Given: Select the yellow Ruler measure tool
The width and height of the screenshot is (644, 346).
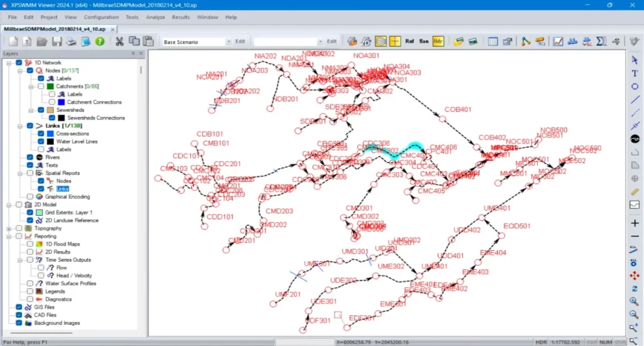Looking at the screenshot, I should (635, 192).
